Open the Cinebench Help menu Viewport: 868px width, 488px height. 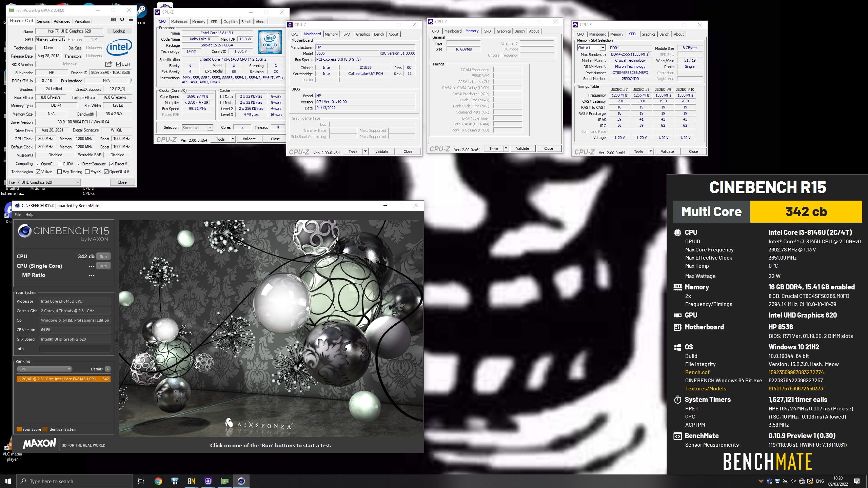point(29,215)
